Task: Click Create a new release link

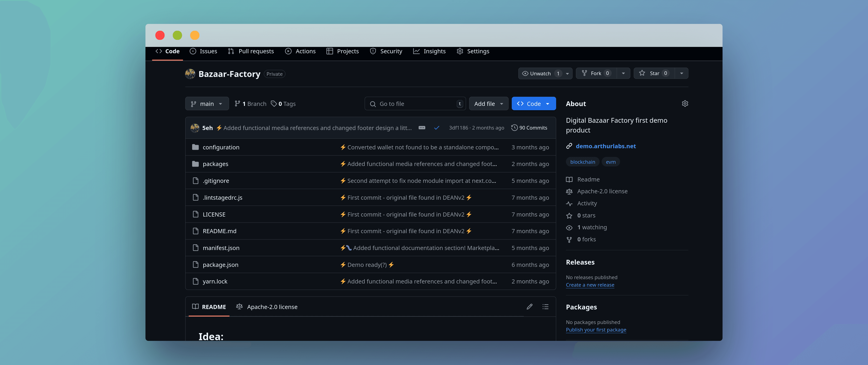Action: tap(590, 285)
